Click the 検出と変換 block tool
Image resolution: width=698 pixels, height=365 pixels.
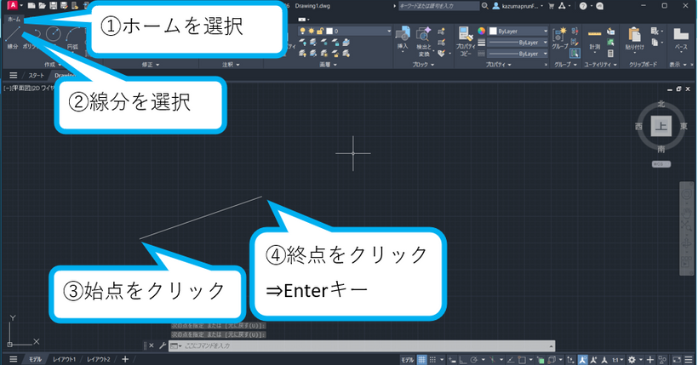coord(423,41)
